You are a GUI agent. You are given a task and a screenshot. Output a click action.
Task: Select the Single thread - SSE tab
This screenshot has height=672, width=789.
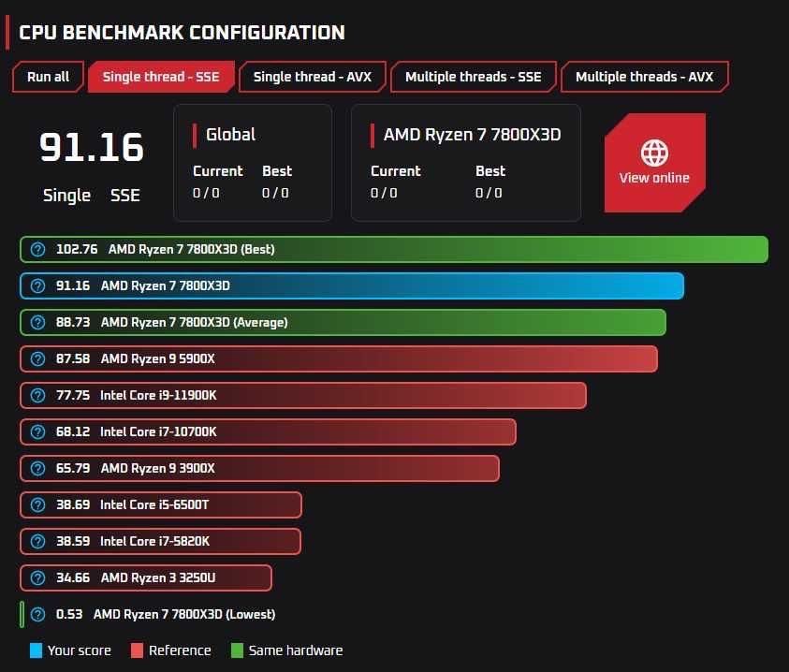(x=161, y=77)
